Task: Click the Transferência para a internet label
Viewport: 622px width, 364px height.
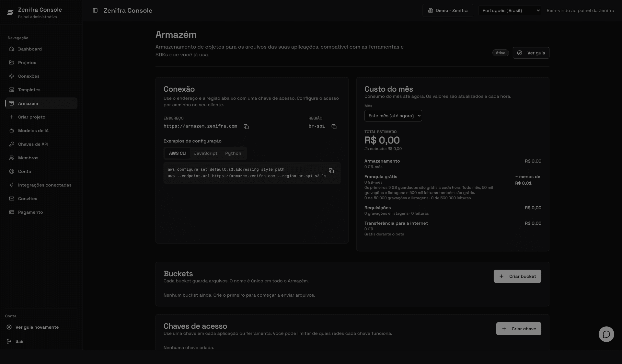Action: [x=396, y=223]
